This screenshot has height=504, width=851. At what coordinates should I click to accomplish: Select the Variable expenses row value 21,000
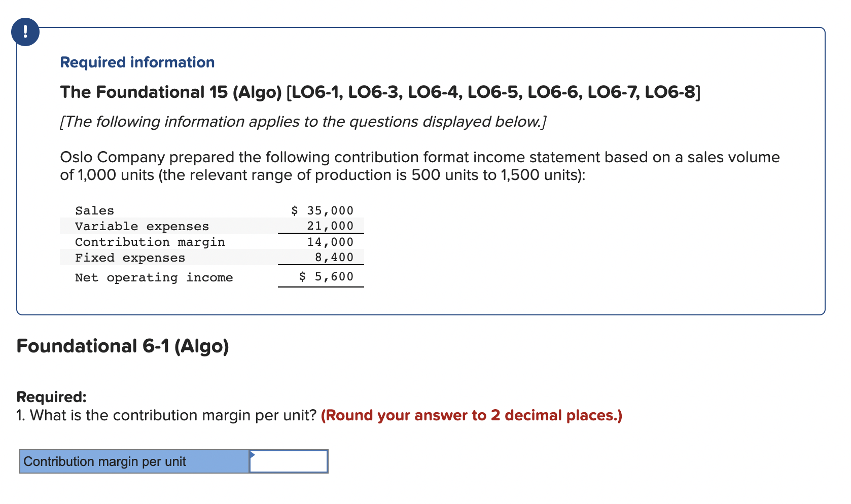tap(330, 226)
